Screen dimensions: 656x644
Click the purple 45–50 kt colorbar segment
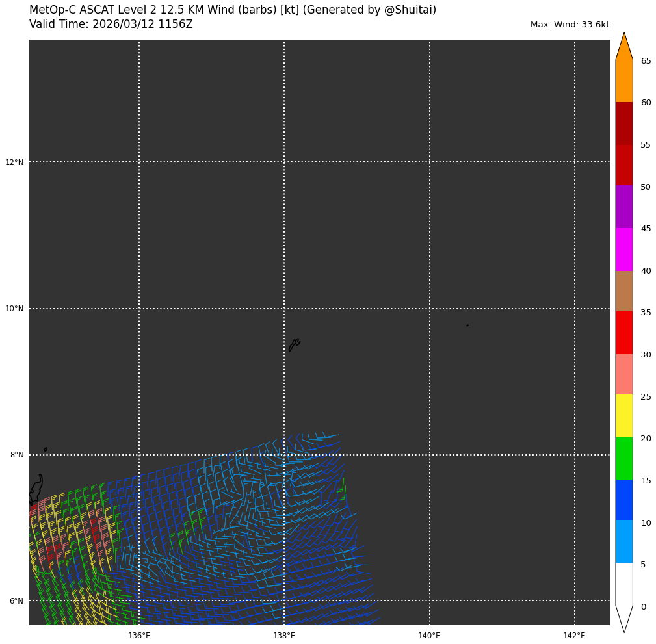(624, 207)
